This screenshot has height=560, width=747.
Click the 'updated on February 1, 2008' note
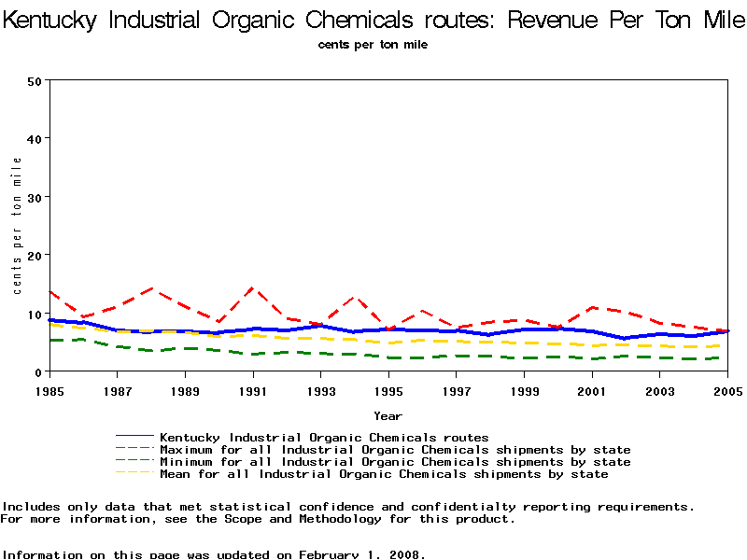[306, 554]
